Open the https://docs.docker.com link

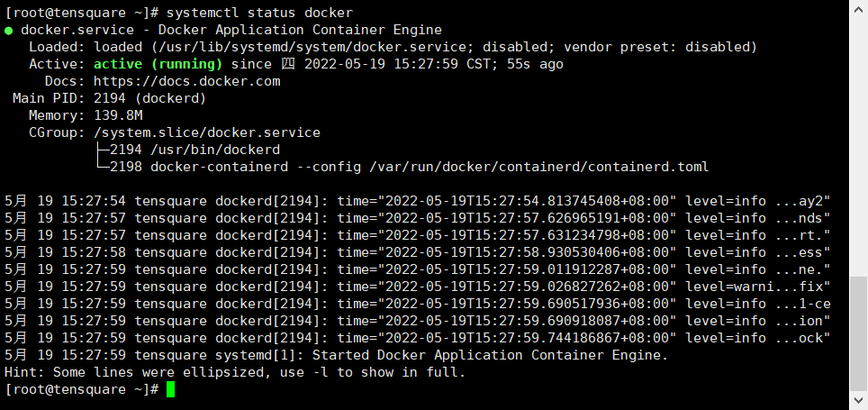coord(186,81)
